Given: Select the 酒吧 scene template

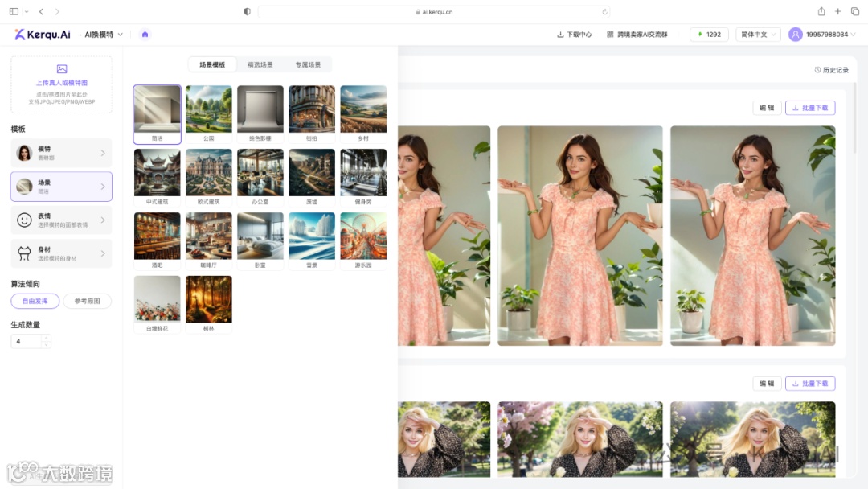Looking at the screenshot, I should click(158, 241).
